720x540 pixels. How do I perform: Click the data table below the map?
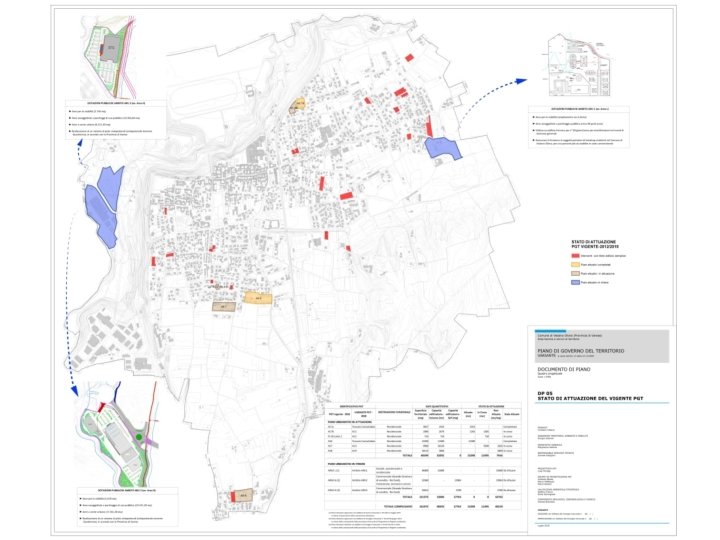[423, 456]
